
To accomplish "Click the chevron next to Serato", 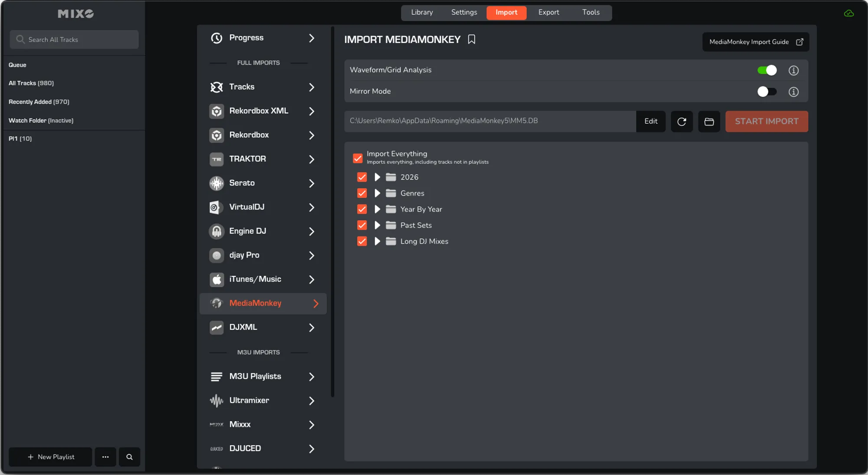I will coord(312,183).
